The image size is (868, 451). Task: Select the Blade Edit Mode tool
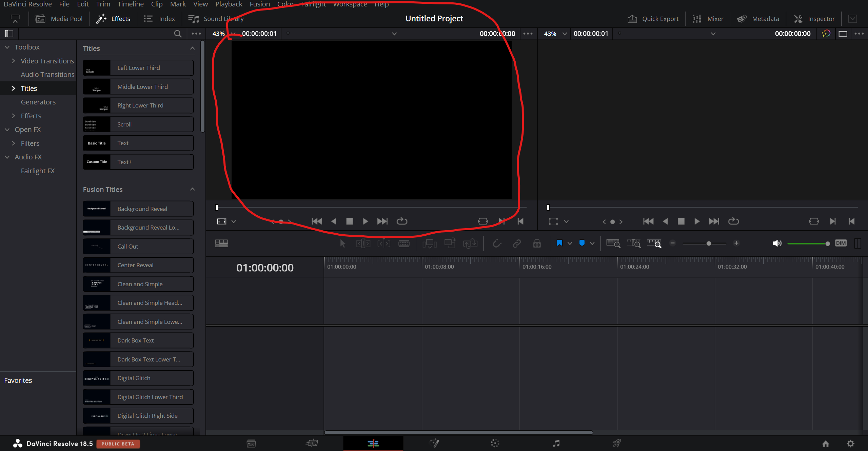point(404,243)
